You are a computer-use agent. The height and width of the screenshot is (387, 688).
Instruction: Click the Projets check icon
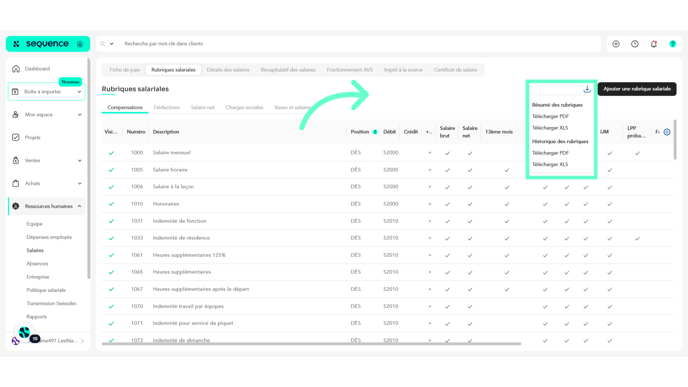point(16,137)
